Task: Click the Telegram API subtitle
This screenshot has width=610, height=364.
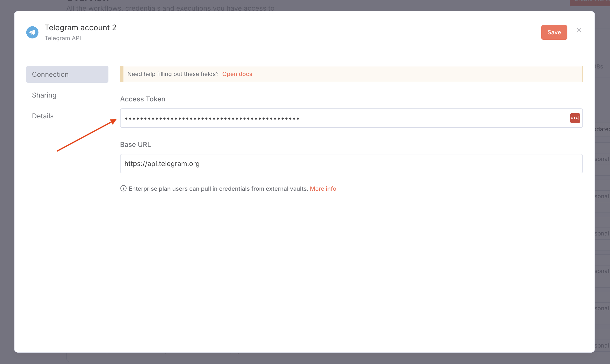Action: click(63, 38)
